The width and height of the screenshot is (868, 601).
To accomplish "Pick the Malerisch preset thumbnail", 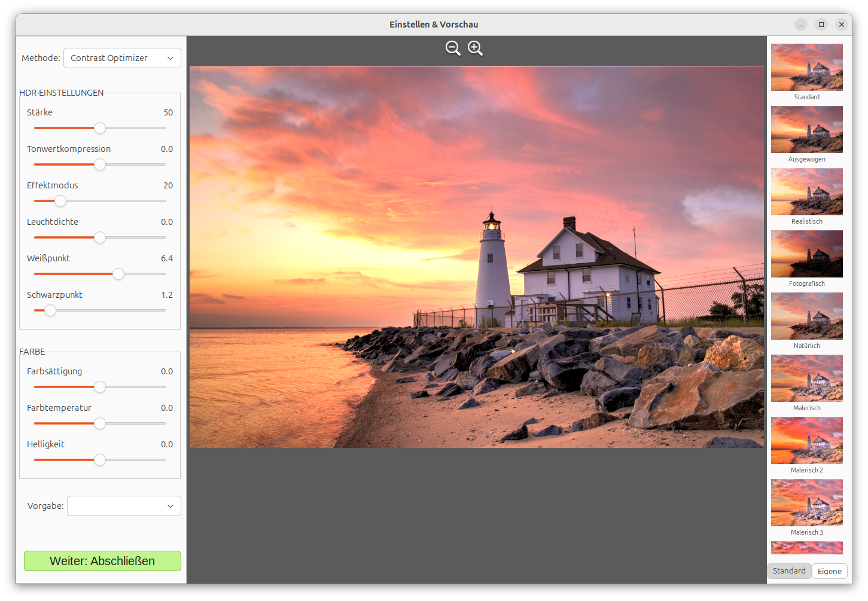I will 806,378.
